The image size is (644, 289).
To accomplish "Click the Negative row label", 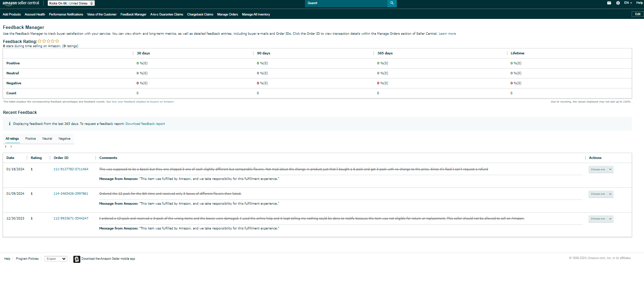I will (14, 83).
